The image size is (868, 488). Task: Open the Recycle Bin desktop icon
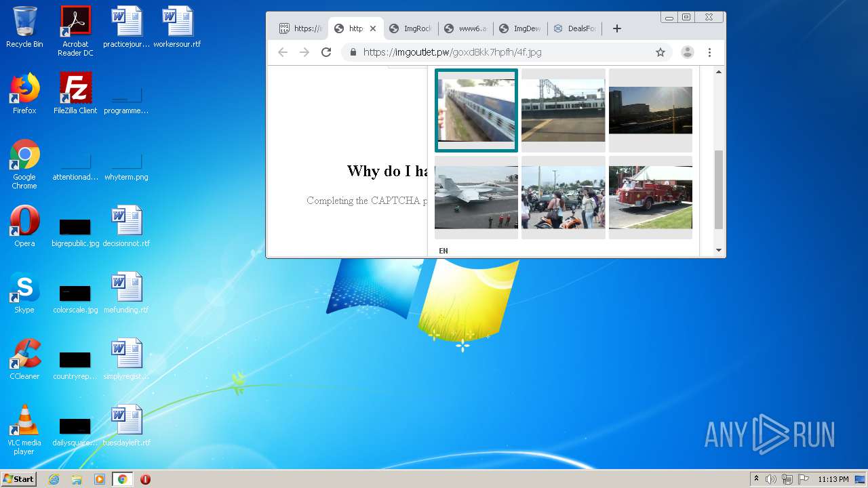(x=24, y=27)
